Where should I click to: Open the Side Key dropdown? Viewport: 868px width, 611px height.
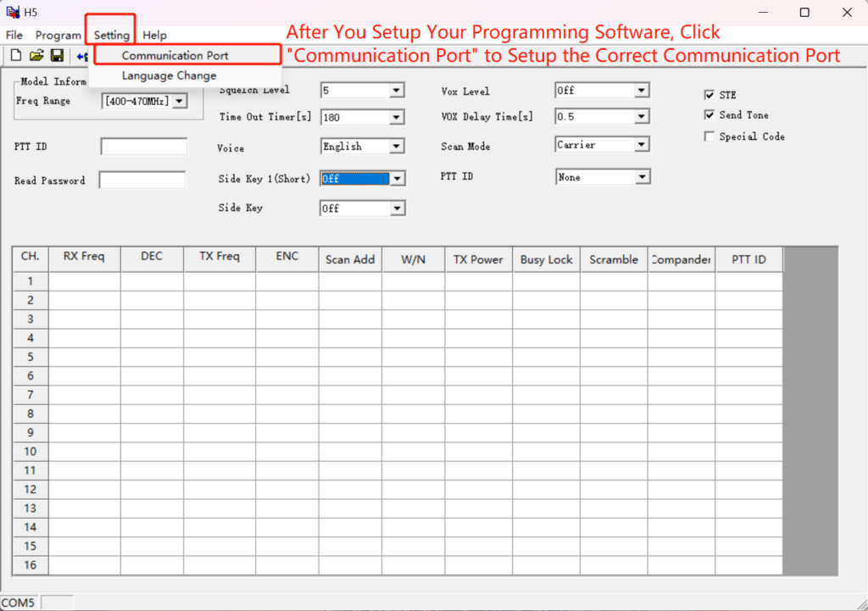[397, 208]
